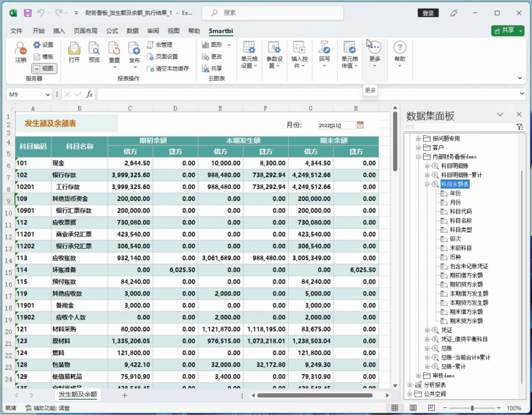Image resolution: width=532 pixels, height=415 pixels.
Task: Click the 模板 template icon
Action: (43, 57)
